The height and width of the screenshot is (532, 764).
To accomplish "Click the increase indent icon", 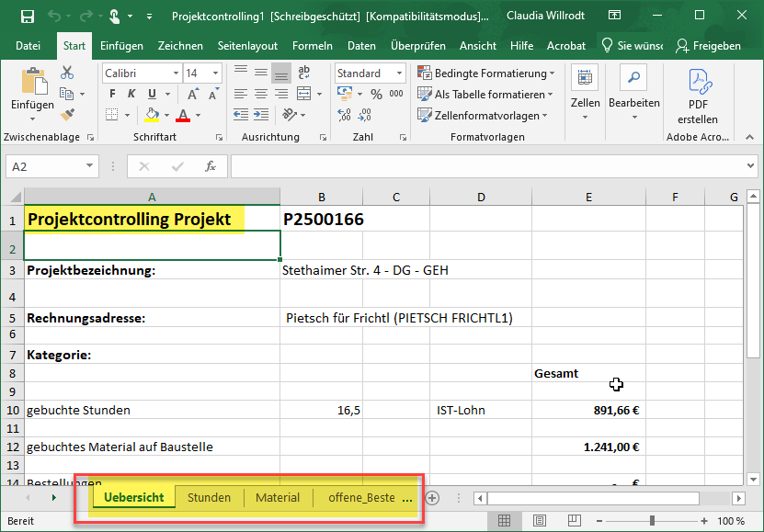I will click(261, 114).
